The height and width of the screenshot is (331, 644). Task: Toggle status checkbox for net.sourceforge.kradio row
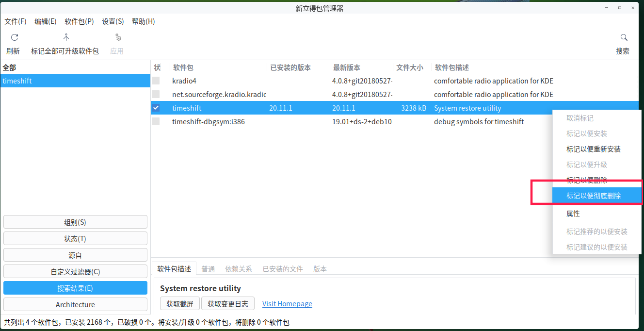[x=156, y=94]
